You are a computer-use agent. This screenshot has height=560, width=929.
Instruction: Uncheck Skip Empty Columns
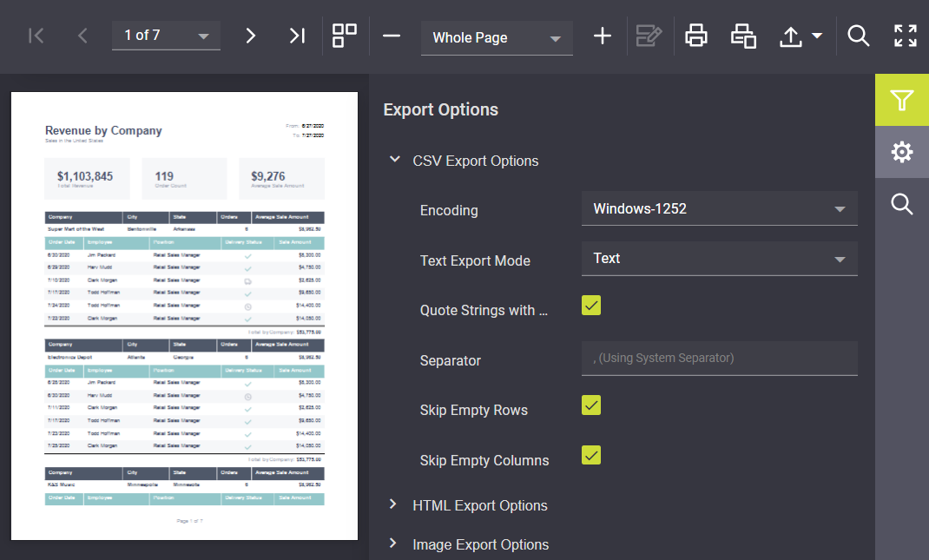pos(591,455)
